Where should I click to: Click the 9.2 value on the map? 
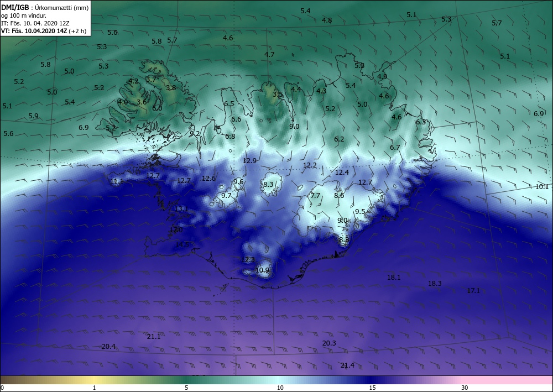tap(195, 134)
